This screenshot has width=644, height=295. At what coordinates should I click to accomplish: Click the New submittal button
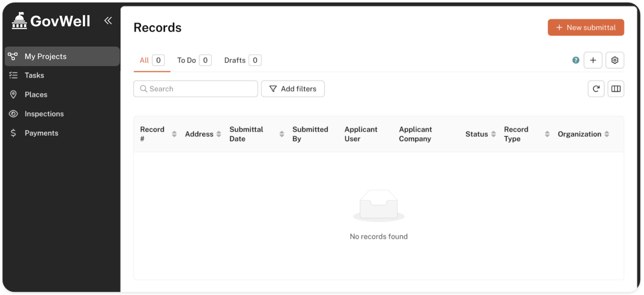[x=586, y=27]
